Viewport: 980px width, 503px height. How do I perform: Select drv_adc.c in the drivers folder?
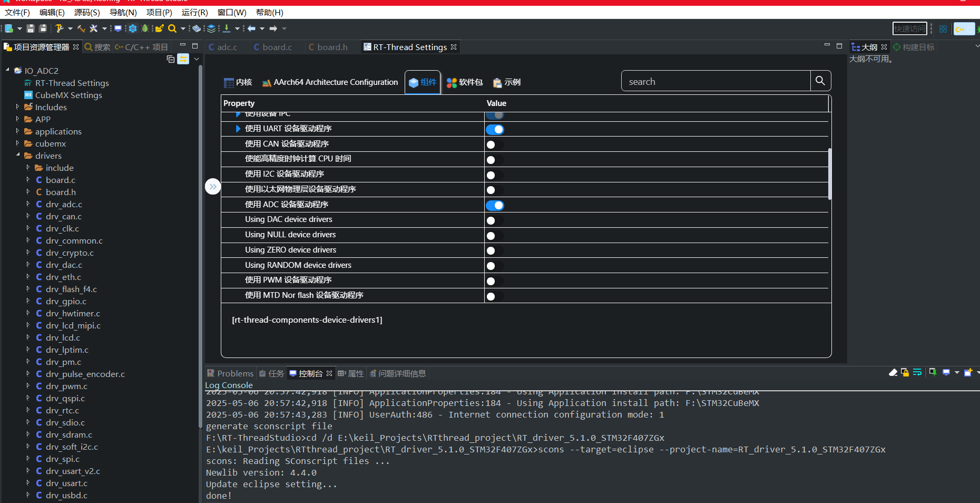tap(64, 204)
